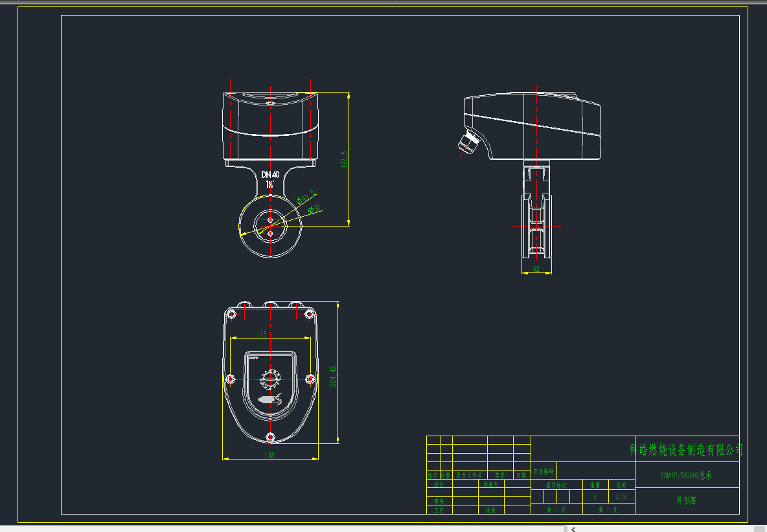This screenshot has height=532, width=767.
Task: Click the 签字 title block label
Action: coord(499,475)
